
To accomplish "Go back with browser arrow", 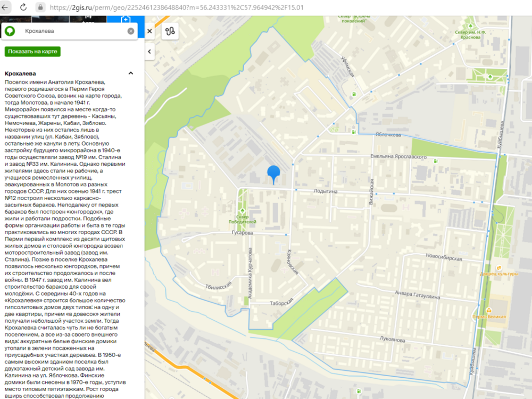I will 5,7.
